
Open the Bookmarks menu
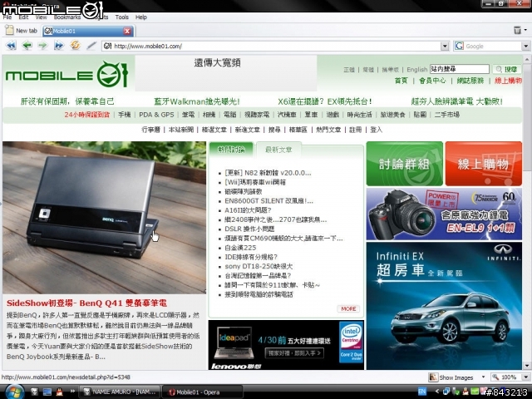66,17
